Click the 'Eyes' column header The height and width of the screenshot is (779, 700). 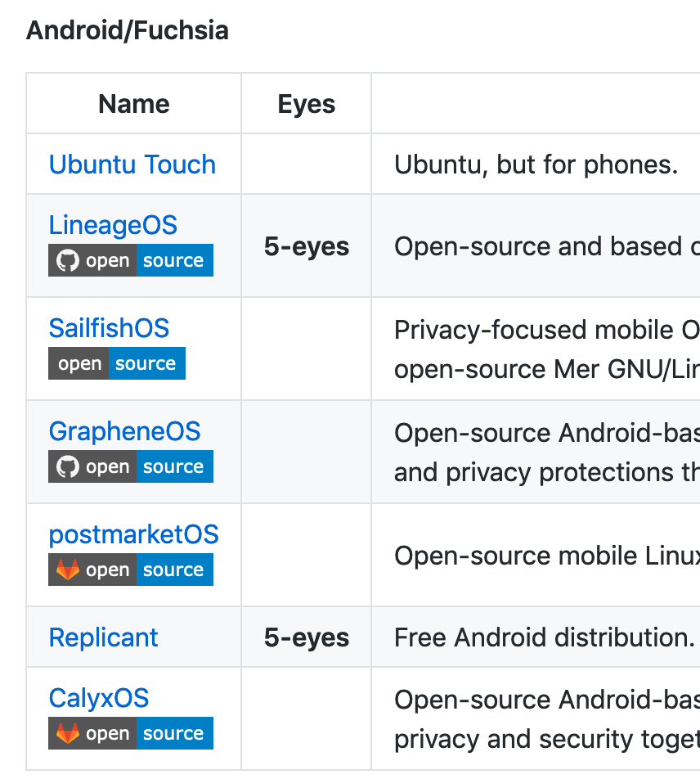tap(306, 104)
